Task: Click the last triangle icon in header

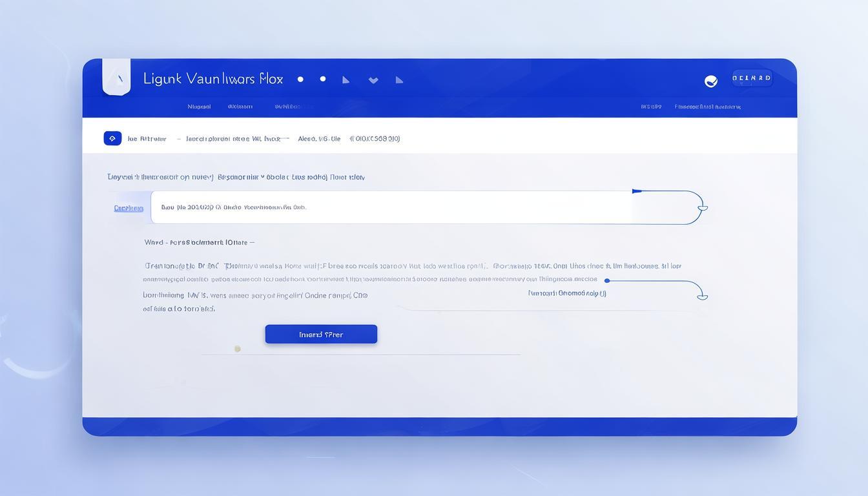Action: coord(399,80)
